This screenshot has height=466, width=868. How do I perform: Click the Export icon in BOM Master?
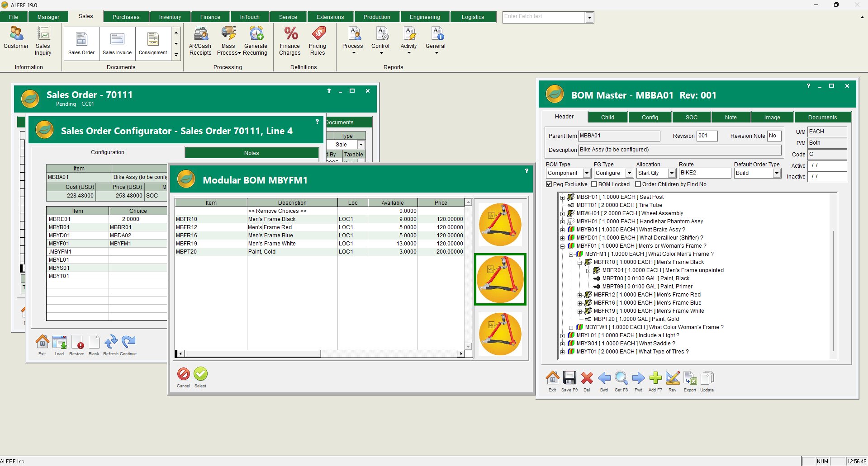click(690, 378)
